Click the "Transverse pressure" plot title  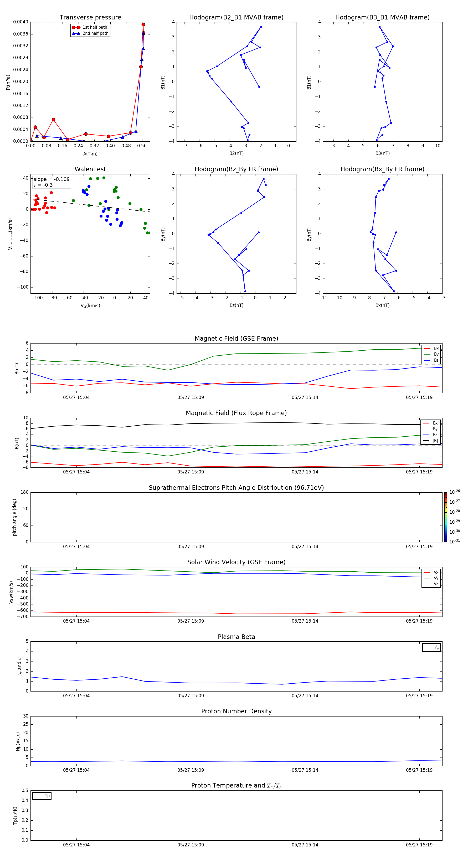(x=90, y=18)
